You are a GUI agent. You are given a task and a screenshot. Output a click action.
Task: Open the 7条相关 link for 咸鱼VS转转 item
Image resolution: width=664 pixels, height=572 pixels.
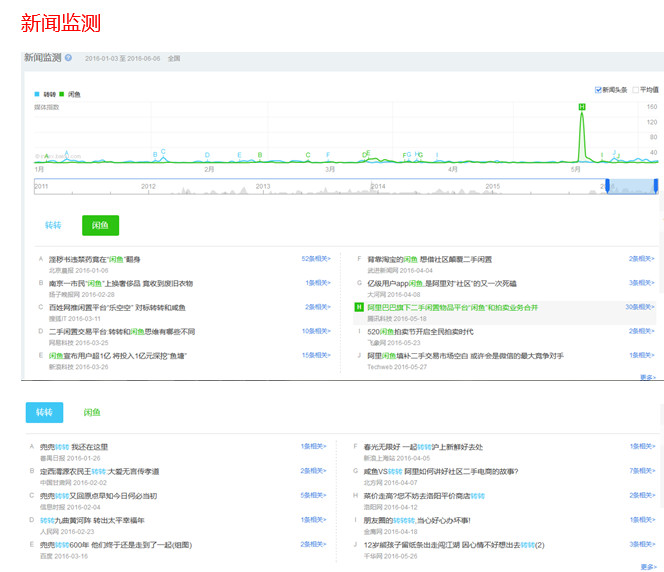coord(642,471)
